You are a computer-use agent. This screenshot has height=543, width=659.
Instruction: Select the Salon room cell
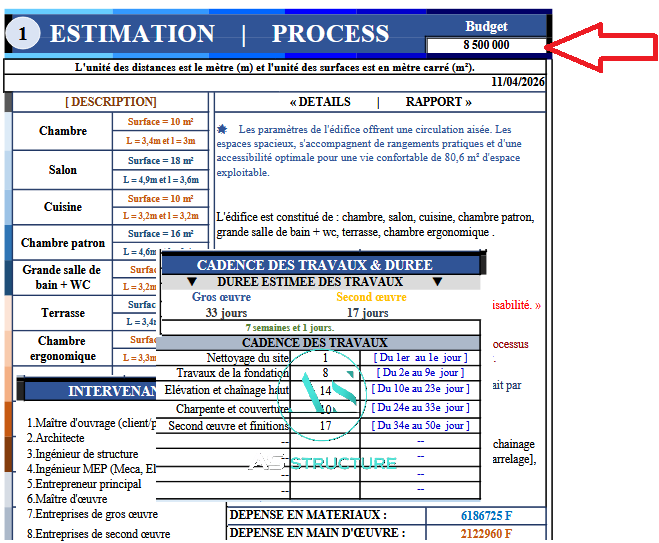(x=63, y=170)
